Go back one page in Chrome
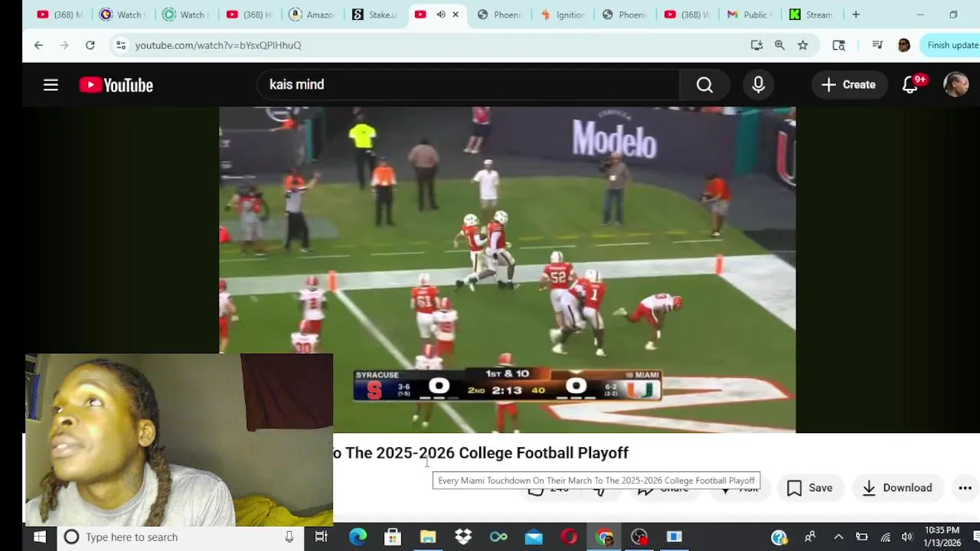The image size is (980, 551). pyautogui.click(x=38, y=45)
